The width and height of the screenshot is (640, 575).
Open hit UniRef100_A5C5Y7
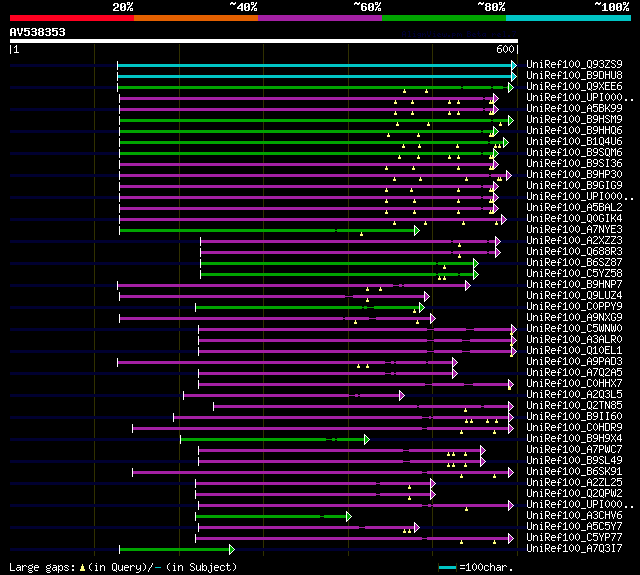(x=574, y=527)
